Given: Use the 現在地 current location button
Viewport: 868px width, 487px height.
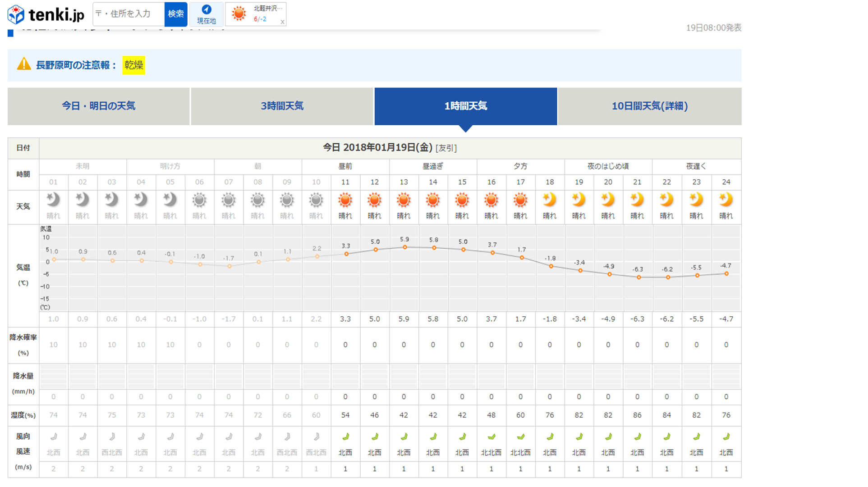Looking at the screenshot, I should [207, 14].
